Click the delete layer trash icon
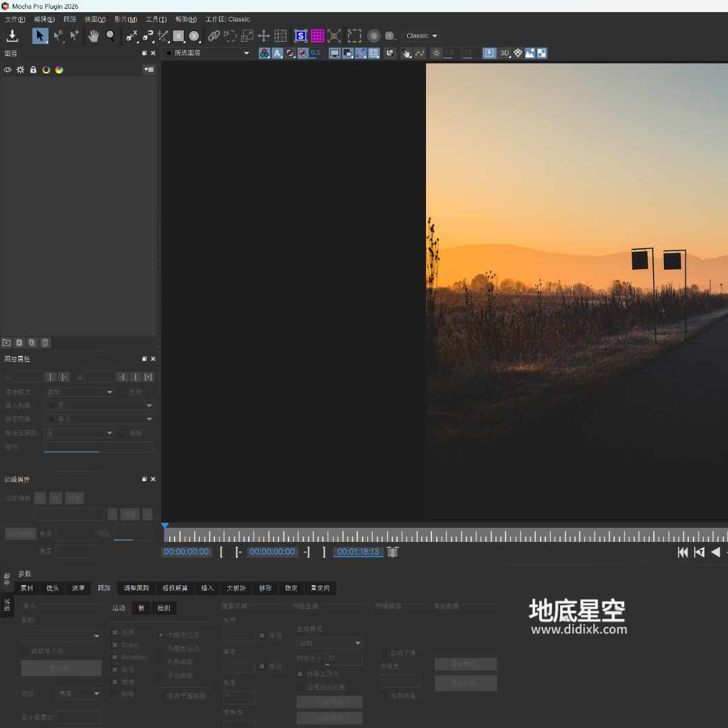Viewport: 728px width, 728px height. click(x=45, y=342)
